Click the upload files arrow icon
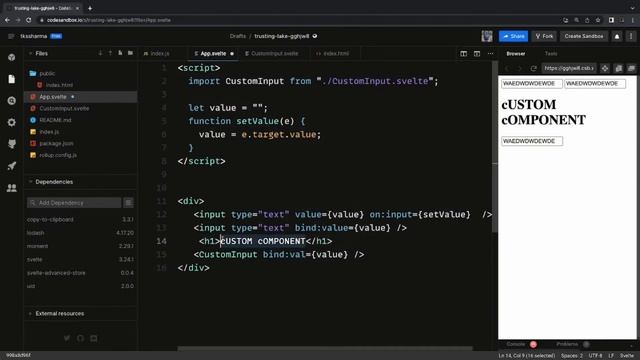 (110, 53)
